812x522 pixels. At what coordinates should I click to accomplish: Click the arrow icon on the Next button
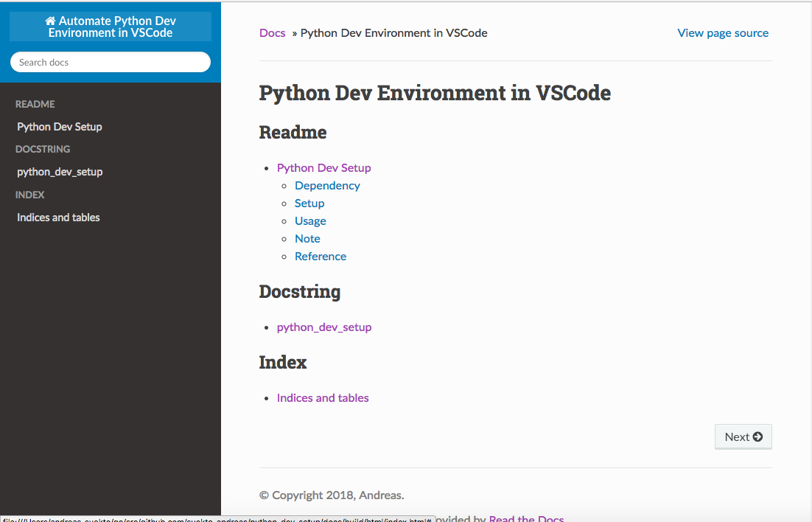757,436
